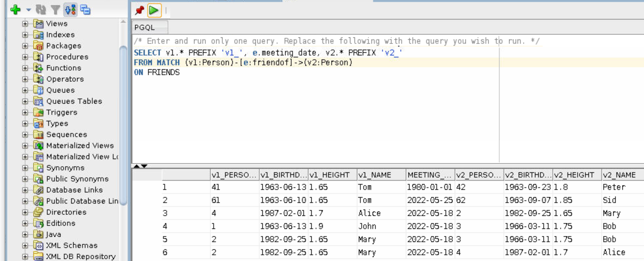
Task: Expand the Procedures tree node
Action: tap(25, 57)
